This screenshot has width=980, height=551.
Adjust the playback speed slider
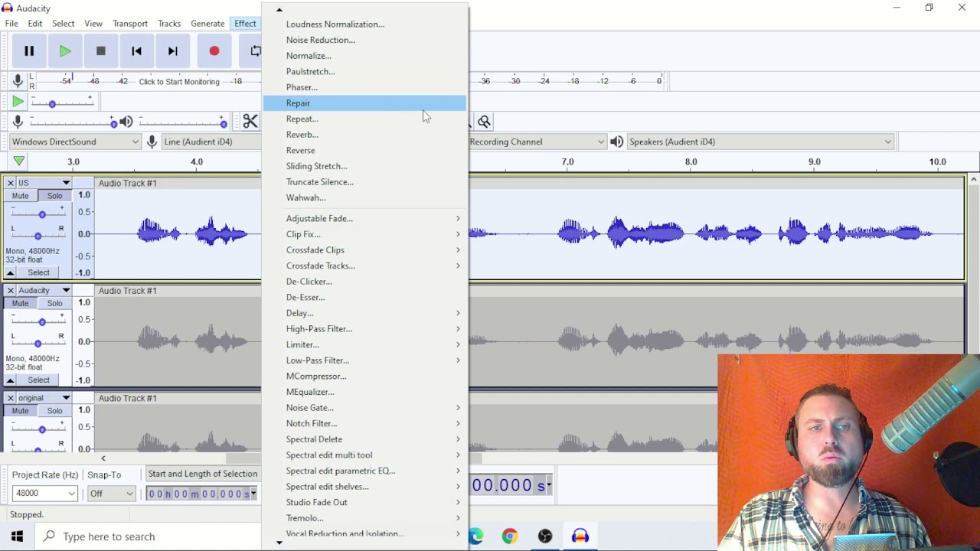coord(61,103)
